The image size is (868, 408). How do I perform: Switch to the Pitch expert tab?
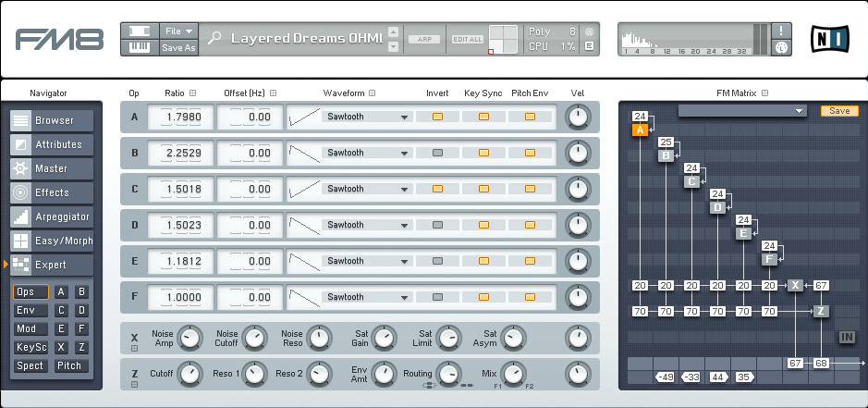(71, 365)
